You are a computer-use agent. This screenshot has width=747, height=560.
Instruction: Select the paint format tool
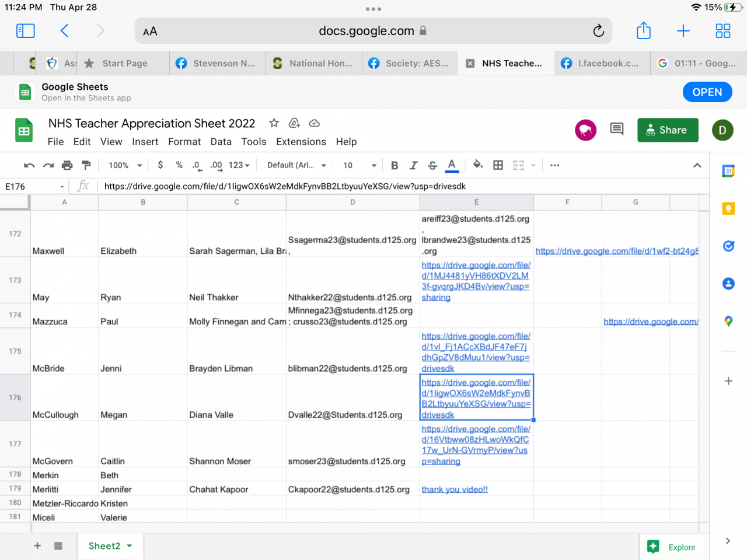[x=86, y=166]
